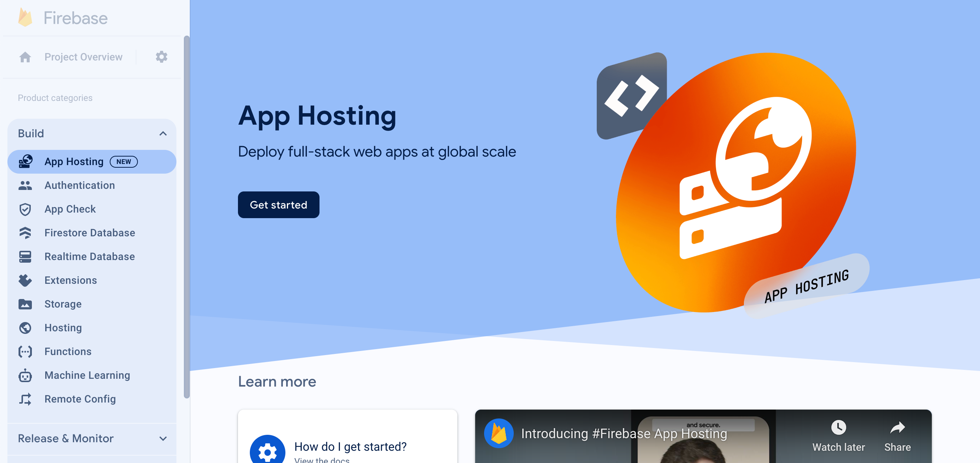This screenshot has height=463, width=980.
Task: Click the Realtime Database server icon
Action: click(26, 256)
